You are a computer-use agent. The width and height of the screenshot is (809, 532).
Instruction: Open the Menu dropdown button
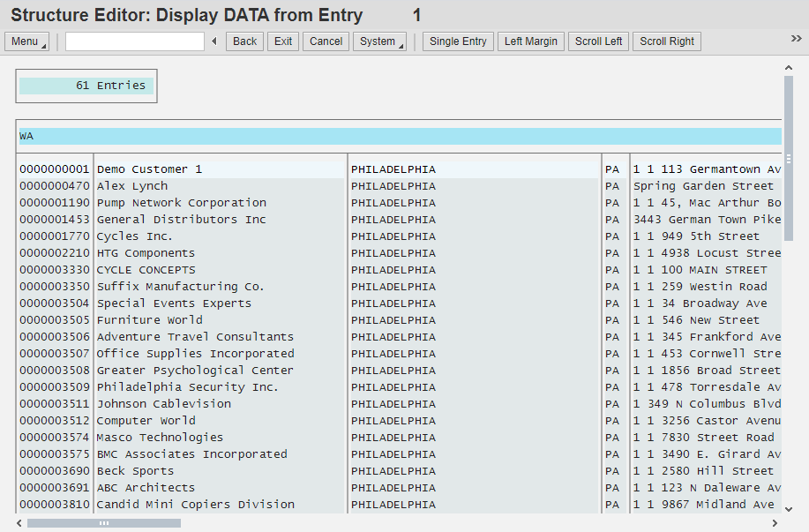pos(28,41)
